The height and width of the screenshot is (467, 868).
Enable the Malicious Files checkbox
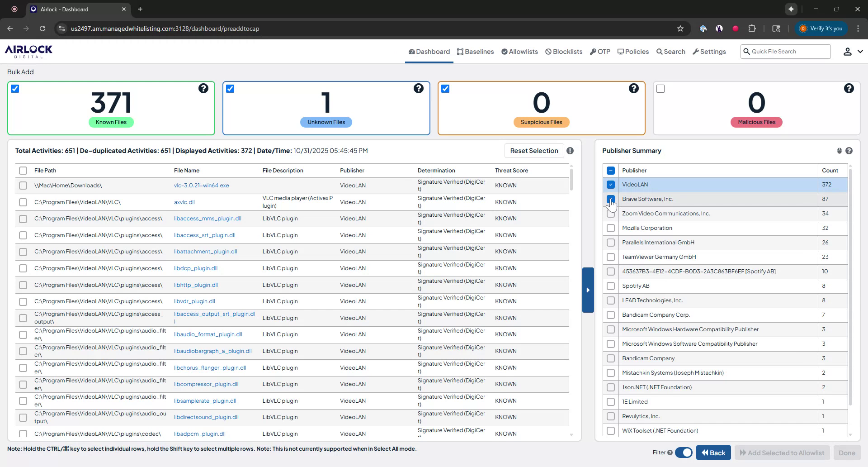point(660,89)
